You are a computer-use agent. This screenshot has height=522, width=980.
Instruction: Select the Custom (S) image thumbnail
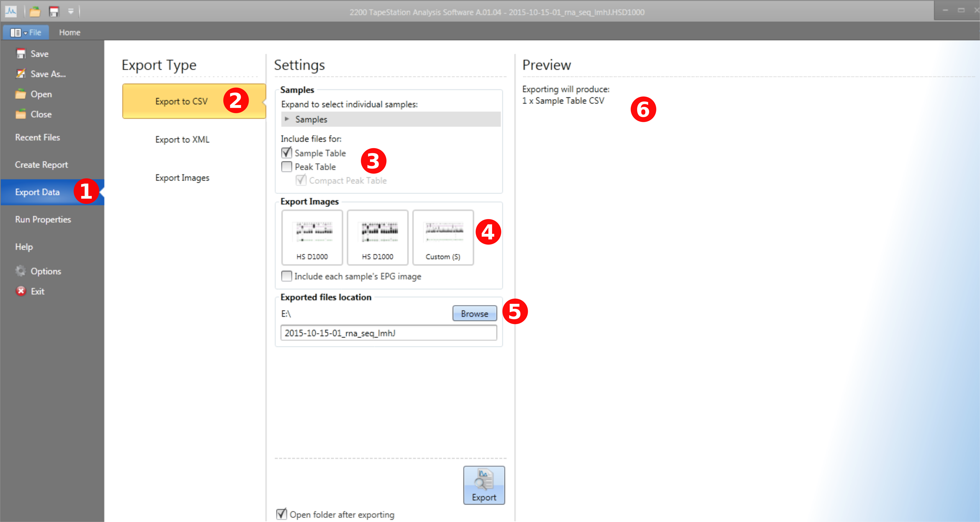pyautogui.click(x=443, y=238)
